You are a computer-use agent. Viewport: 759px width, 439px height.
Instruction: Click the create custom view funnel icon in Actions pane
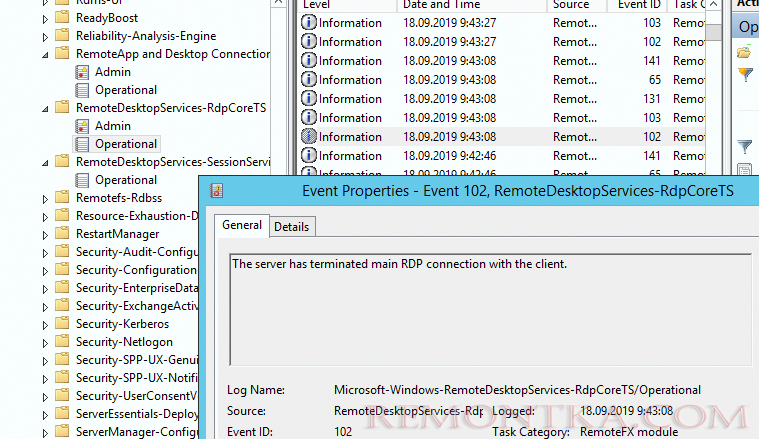pyautogui.click(x=745, y=74)
